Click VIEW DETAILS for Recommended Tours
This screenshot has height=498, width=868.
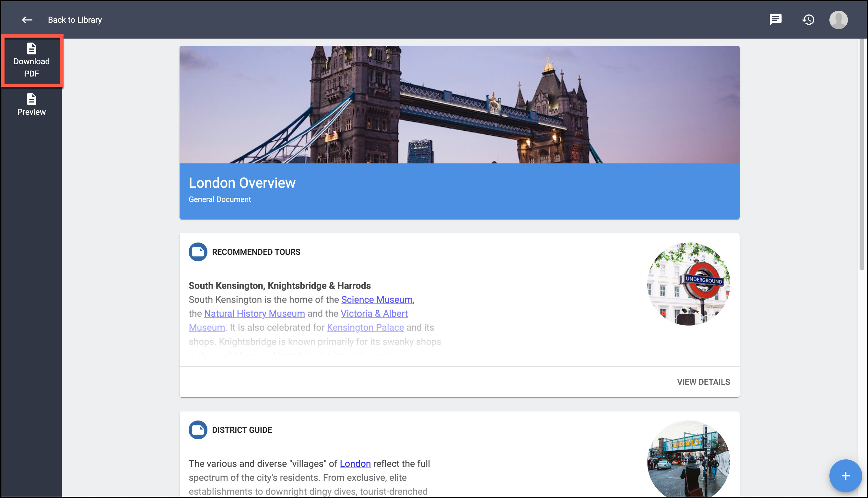[x=703, y=382]
